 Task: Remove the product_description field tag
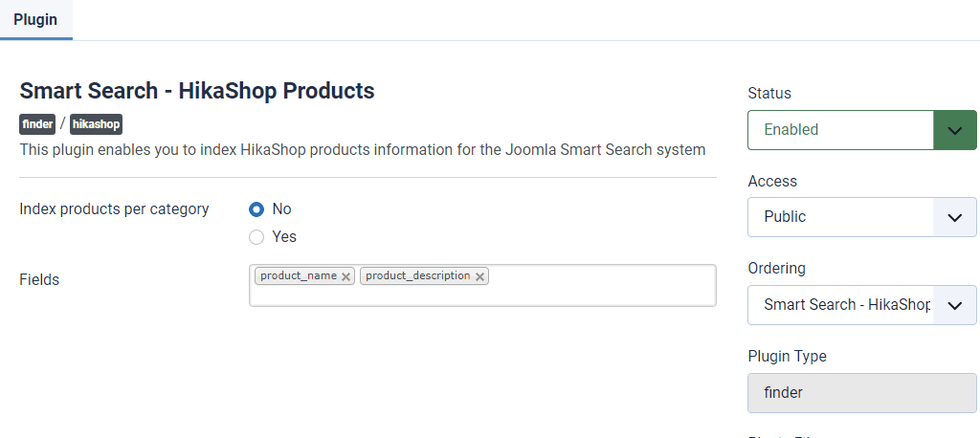click(479, 276)
